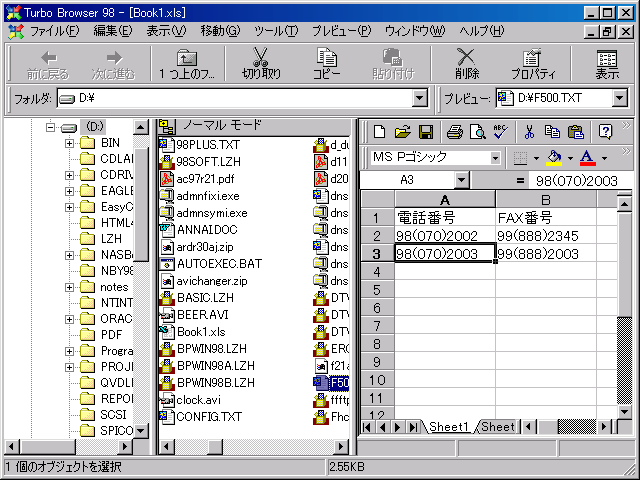Click the Print icon in preview toolbar
Screen dimensions: 640x480
pyautogui.click(x=454, y=132)
